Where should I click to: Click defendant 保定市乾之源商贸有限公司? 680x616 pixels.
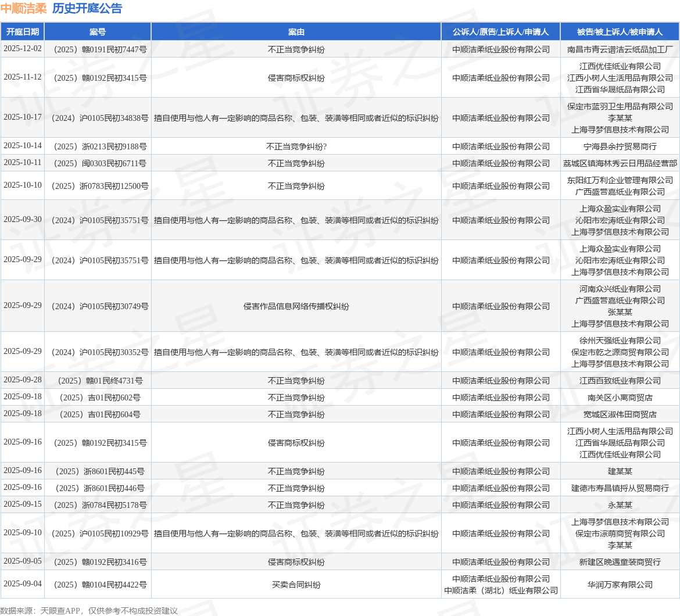click(620, 352)
